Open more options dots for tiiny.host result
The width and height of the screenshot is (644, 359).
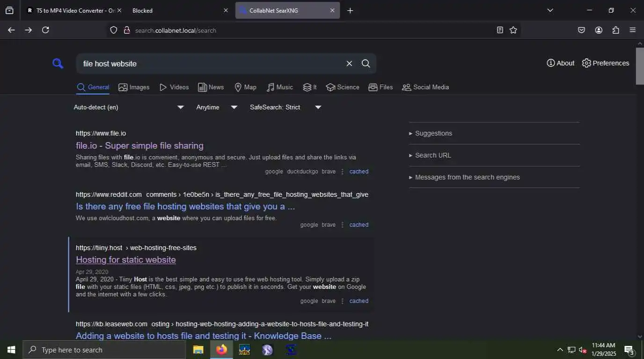click(342, 301)
